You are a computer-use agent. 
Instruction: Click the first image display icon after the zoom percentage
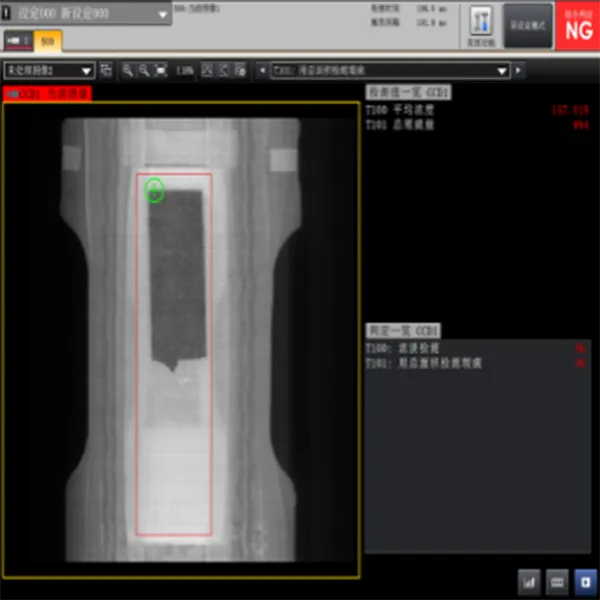point(207,70)
